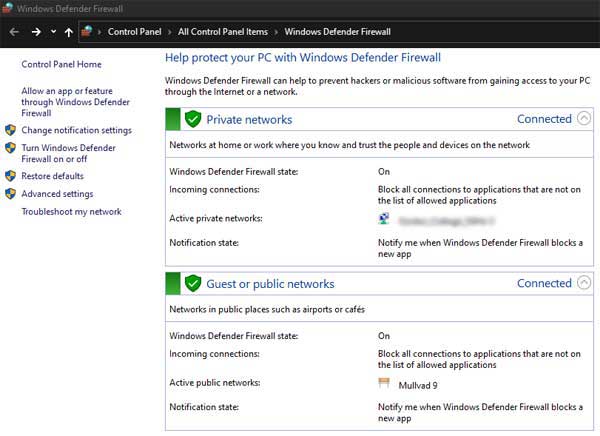The height and width of the screenshot is (436, 600).
Task: Click green shield icon for Private networks
Action: tap(193, 119)
